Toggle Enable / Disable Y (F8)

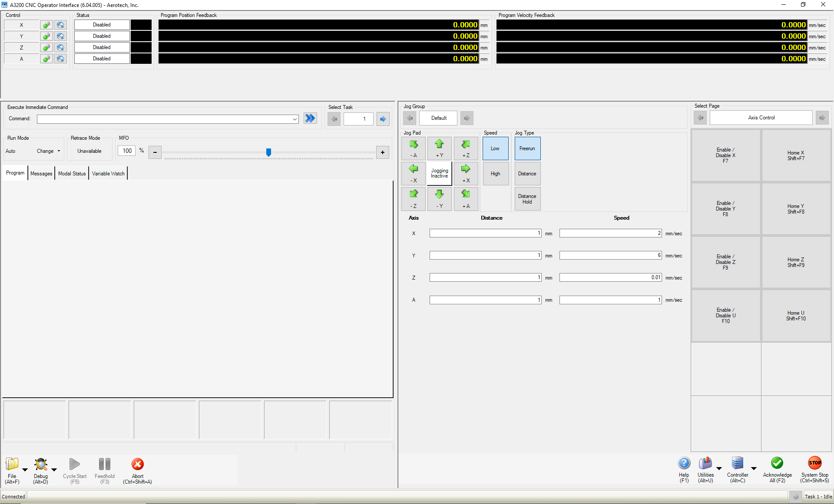726,209
